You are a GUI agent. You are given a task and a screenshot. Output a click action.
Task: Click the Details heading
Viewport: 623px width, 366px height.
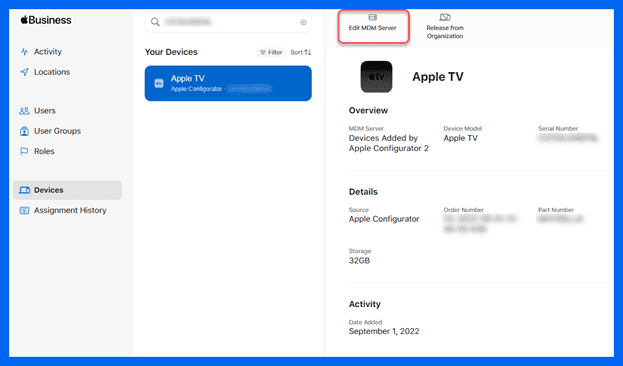(363, 192)
